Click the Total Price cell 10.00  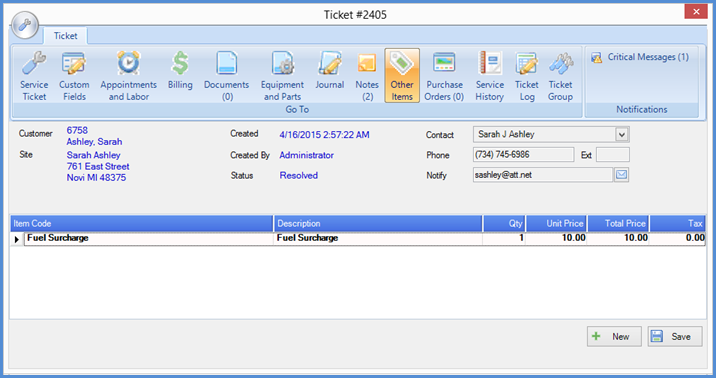(x=618, y=238)
